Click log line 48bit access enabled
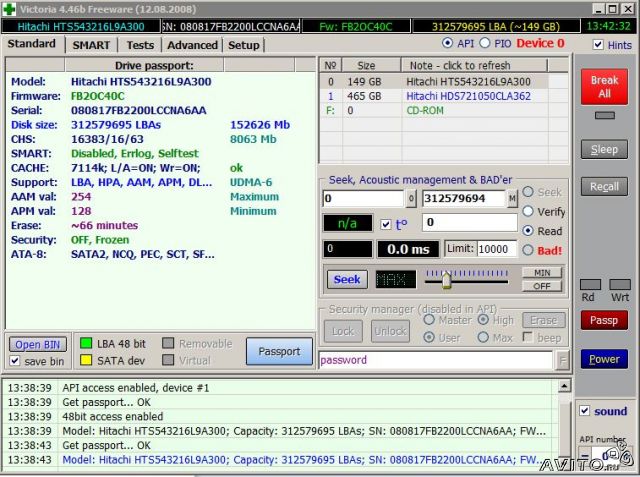 (x=113, y=416)
